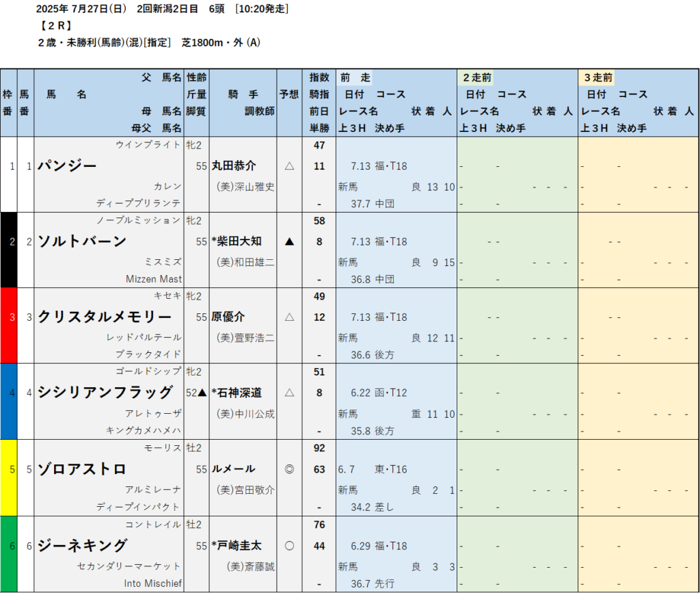Click the green frame 6 cell
This screenshot has width=700, height=593.
click(x=8, y=554)
